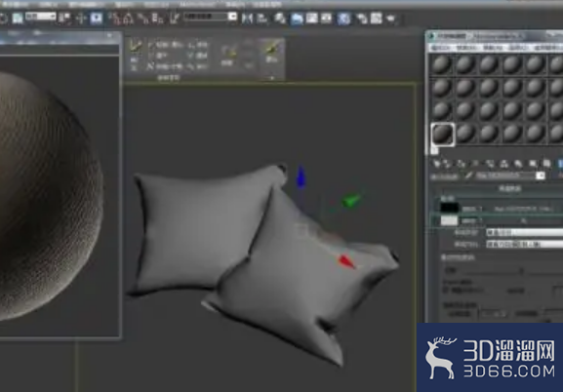Open Modes menu in Material Editor
Screen dimensions: 563x392
coord(440,48)
